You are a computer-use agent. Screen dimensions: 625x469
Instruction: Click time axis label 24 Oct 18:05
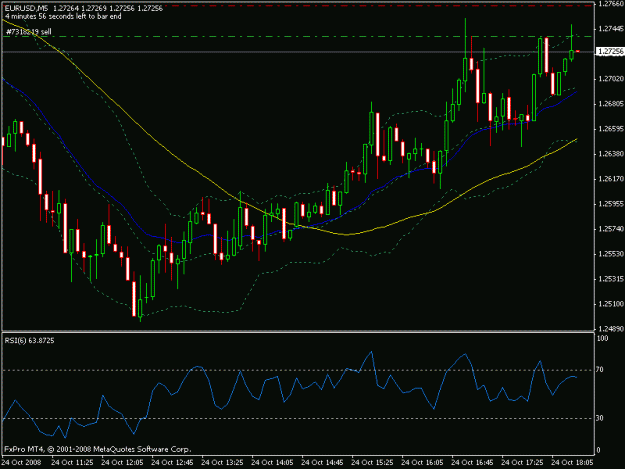point(572,463)
